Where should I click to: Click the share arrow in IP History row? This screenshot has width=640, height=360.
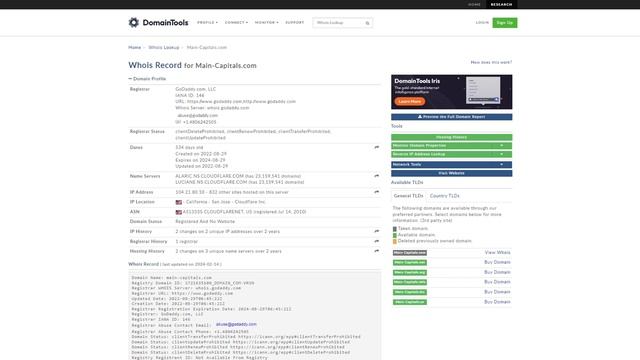coord(376,231)
